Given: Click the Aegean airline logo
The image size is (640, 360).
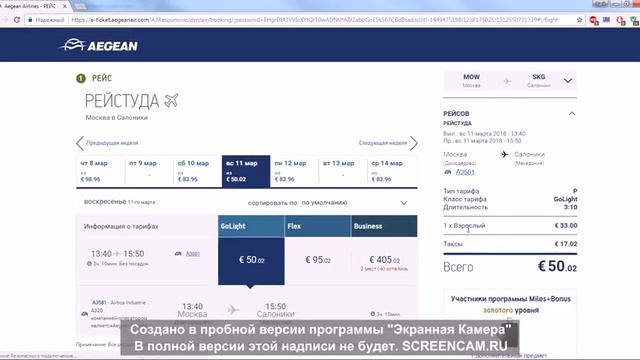Looking at the screenshot, I should tap(99, 45).
